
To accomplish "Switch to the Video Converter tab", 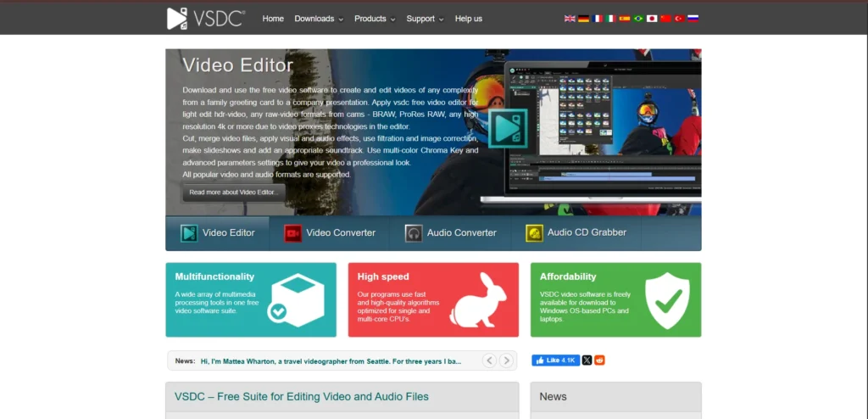I will click(x=330, y=232).
